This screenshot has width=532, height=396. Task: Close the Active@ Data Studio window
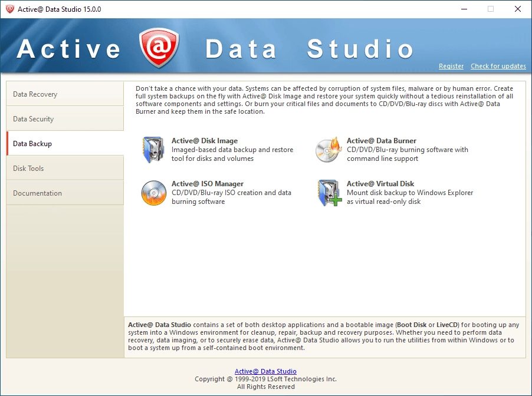point(518,9)
